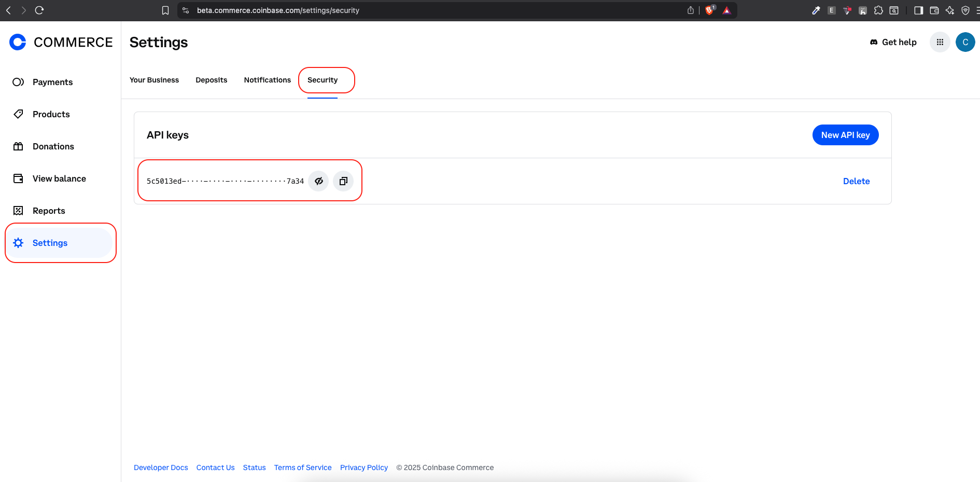Open the browser hamburger menu
Screen dimensions: 980x482
pyautogui.click(x=976, y=10)
